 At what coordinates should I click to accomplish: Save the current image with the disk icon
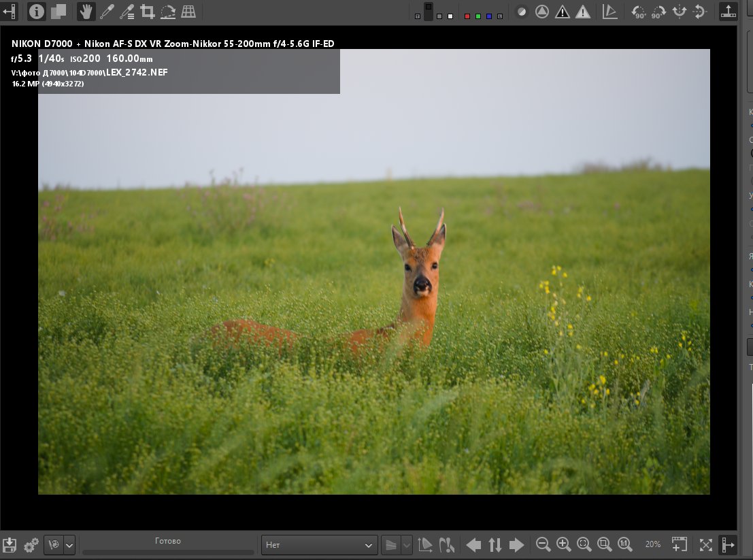[9, 544]
